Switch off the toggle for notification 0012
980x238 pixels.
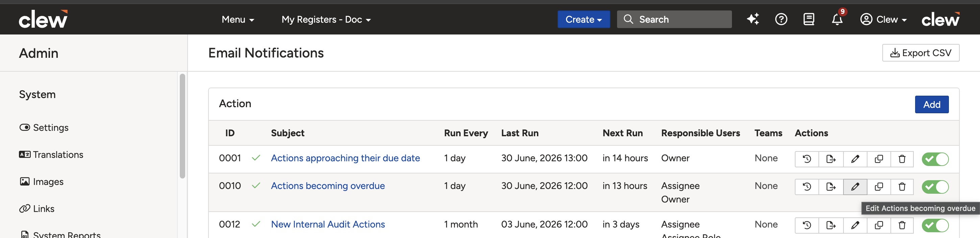935,225
